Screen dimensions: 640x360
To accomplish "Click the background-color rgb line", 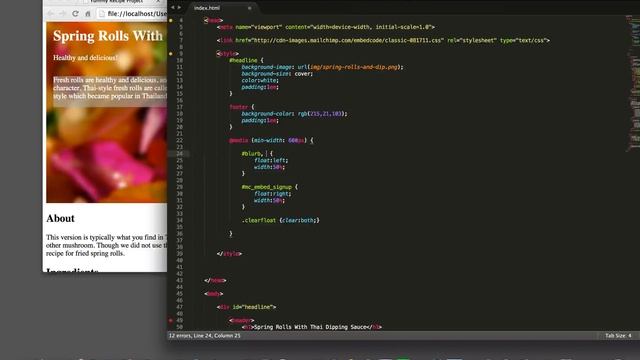I will click(x=294, y=114).
